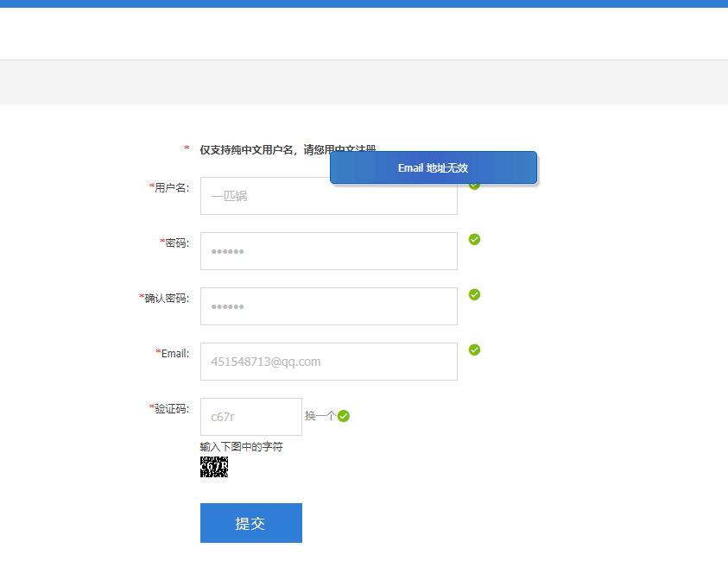Click the green checkmark beside the 确认密码 field
The image size is (728, 567).
pos(474,294)
